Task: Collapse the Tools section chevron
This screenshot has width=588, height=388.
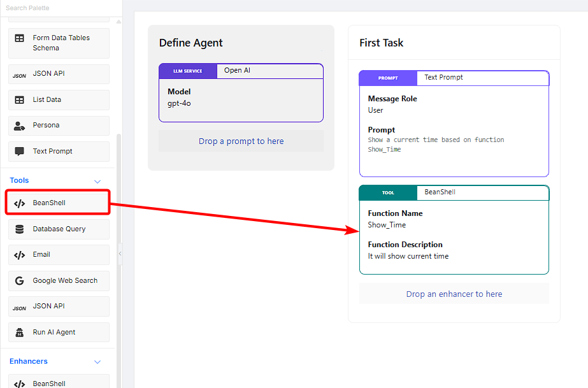Action: click(x=97, y=182)
